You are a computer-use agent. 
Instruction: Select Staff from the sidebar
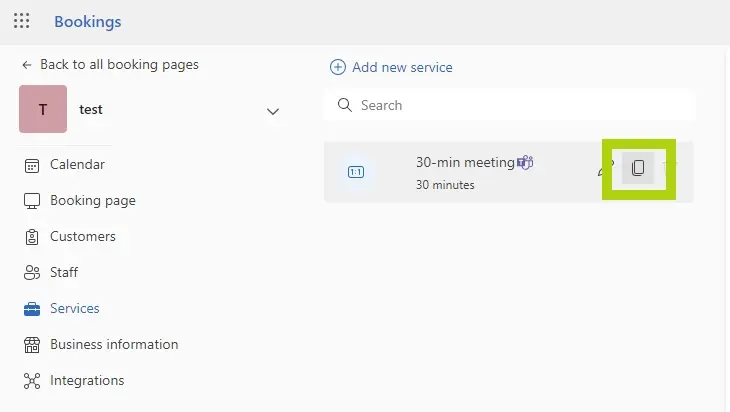pyautogui.click(x=64, y=272)
